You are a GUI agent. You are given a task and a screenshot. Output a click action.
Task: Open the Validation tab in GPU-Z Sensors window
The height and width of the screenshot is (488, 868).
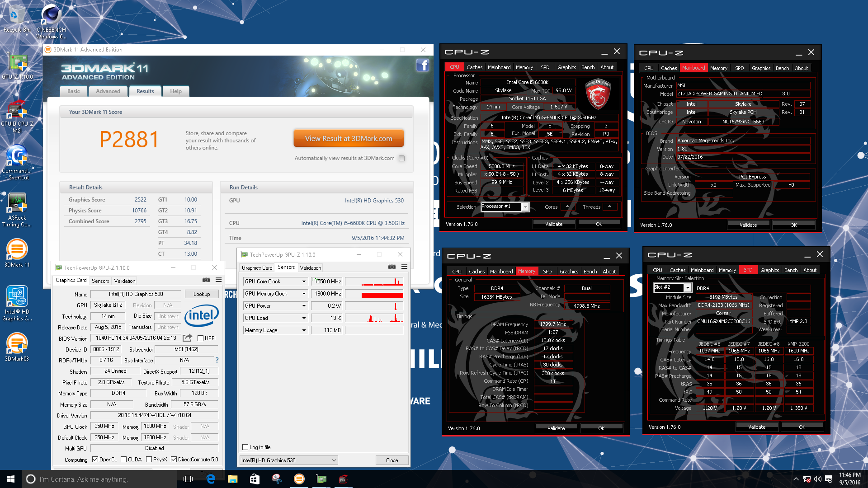[311, 268]
